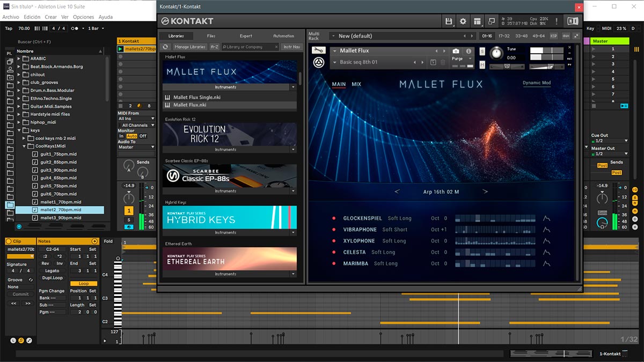Click headphone preview icon in piano roll
Screen dimensions: 644x362
point(118,258)
